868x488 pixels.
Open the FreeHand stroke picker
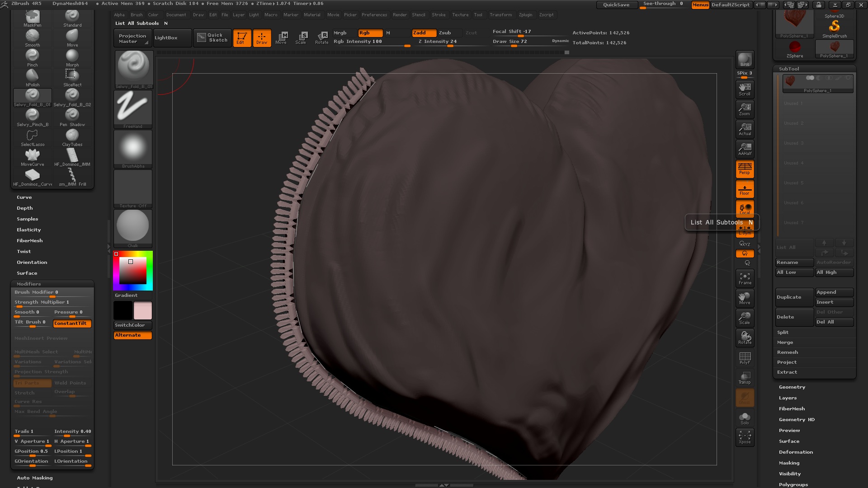click(133, 109)
